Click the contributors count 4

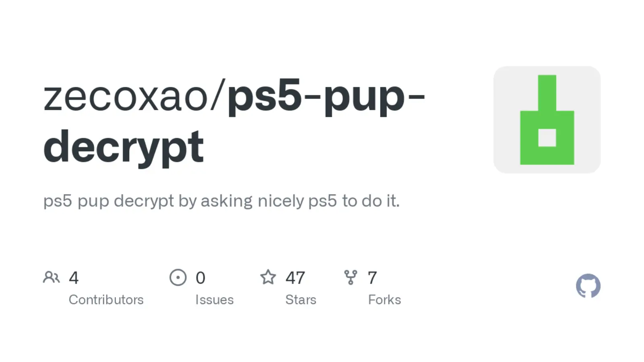(x=74, y=278)
